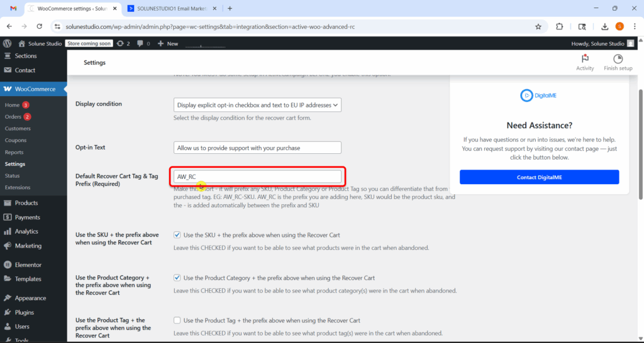Click the Contact DigitalME button

tap(539, 177)
